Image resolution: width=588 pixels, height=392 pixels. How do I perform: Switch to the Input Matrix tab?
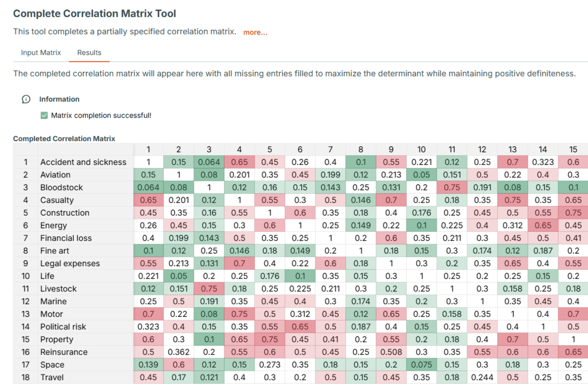pos(41,53)
